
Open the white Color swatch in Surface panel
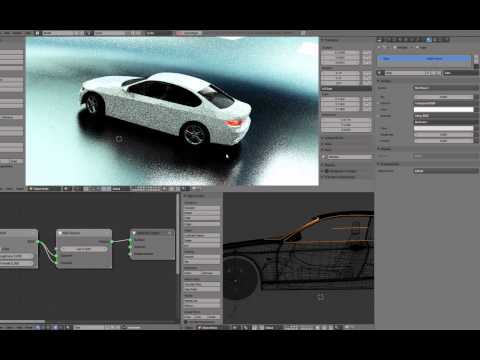(443, 109)
